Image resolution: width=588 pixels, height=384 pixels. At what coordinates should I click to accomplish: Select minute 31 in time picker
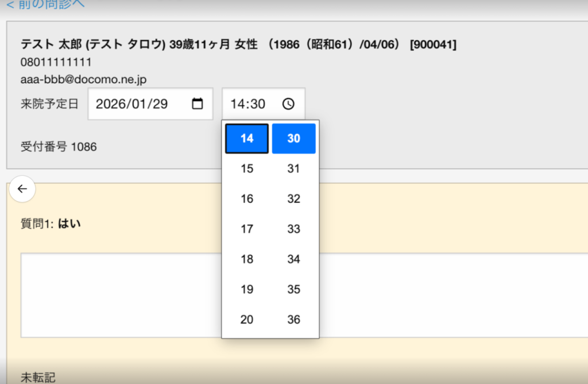pos(293,169)
